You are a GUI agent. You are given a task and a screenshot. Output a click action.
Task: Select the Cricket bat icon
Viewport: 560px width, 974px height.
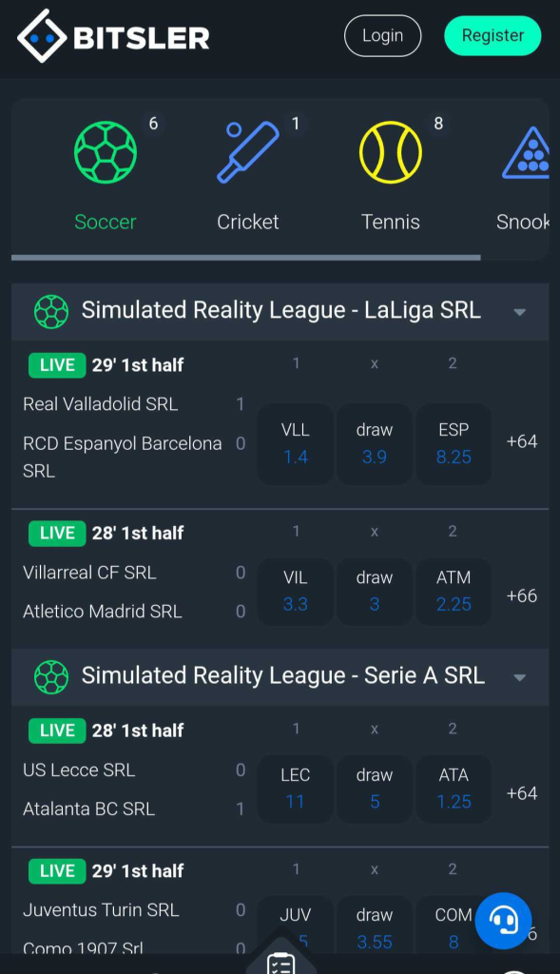248,152
